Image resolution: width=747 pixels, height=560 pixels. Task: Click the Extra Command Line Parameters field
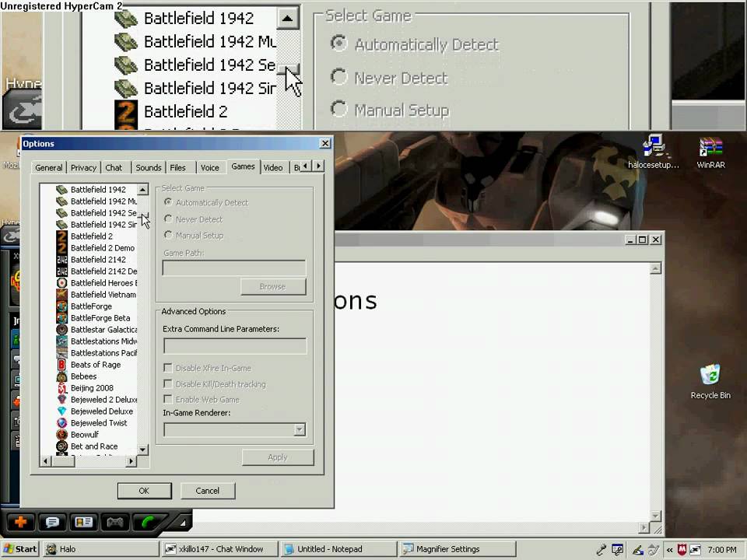235,345
